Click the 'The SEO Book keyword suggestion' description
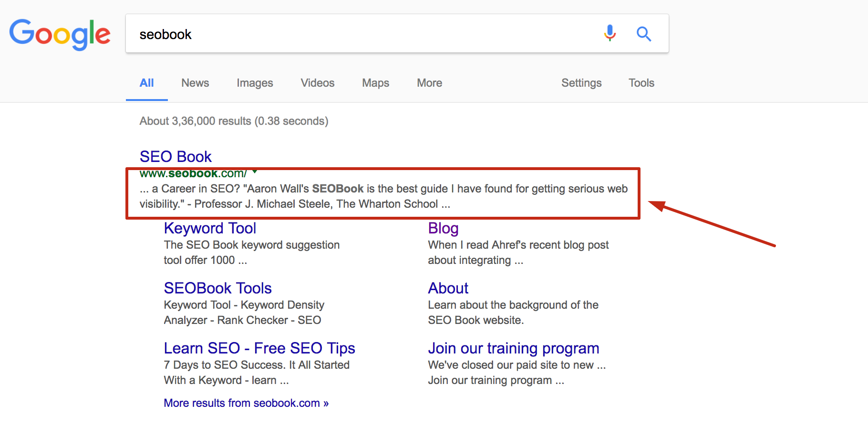 252,245
